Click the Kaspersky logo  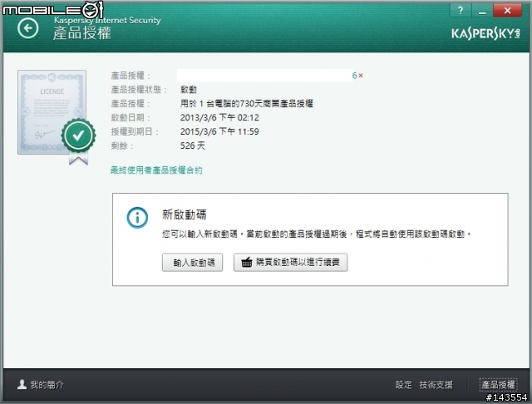pyautogui.click(x=485, y=33)
